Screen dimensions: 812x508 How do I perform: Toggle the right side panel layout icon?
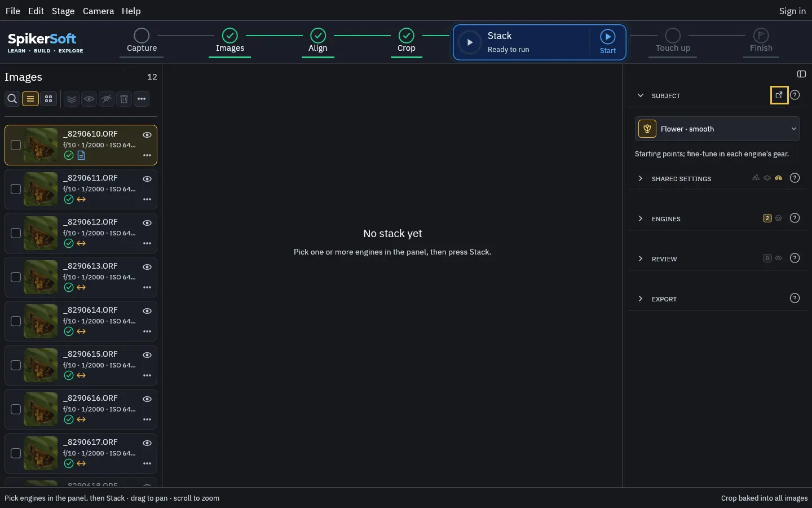coord(801,74)
